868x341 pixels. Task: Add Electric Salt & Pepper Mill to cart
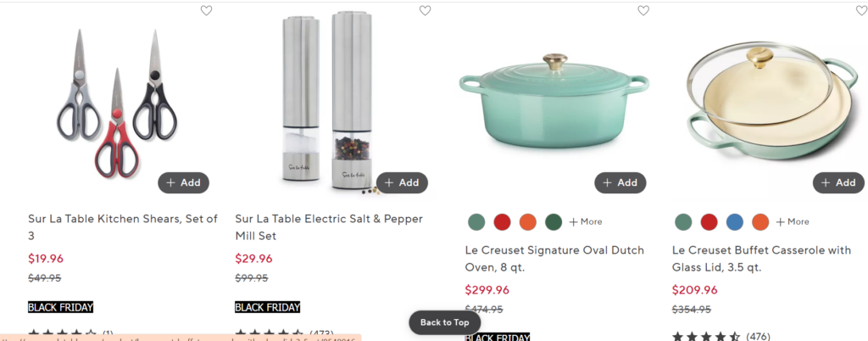[x=402, y=182]
